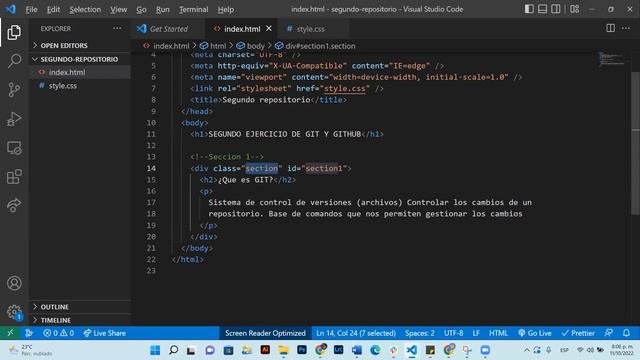640x360 pixels.
Task: Open the Search view icon
Action: (14, 61)
